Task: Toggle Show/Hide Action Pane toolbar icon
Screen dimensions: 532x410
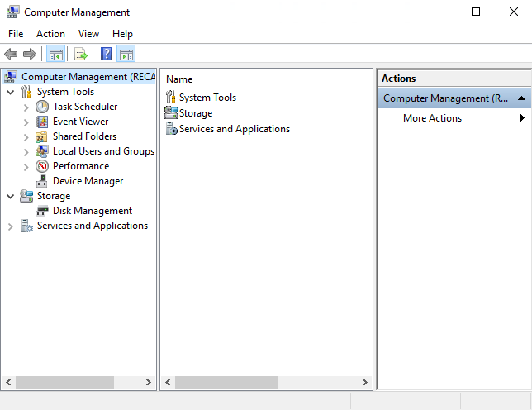Action: point(126,54)
